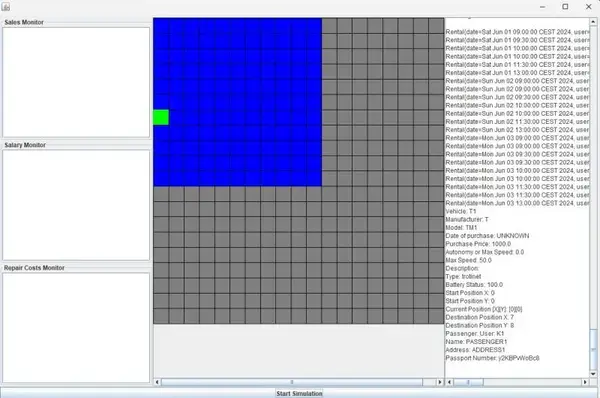Click the 'Start Position Y: 0' line

click(470, 301)
